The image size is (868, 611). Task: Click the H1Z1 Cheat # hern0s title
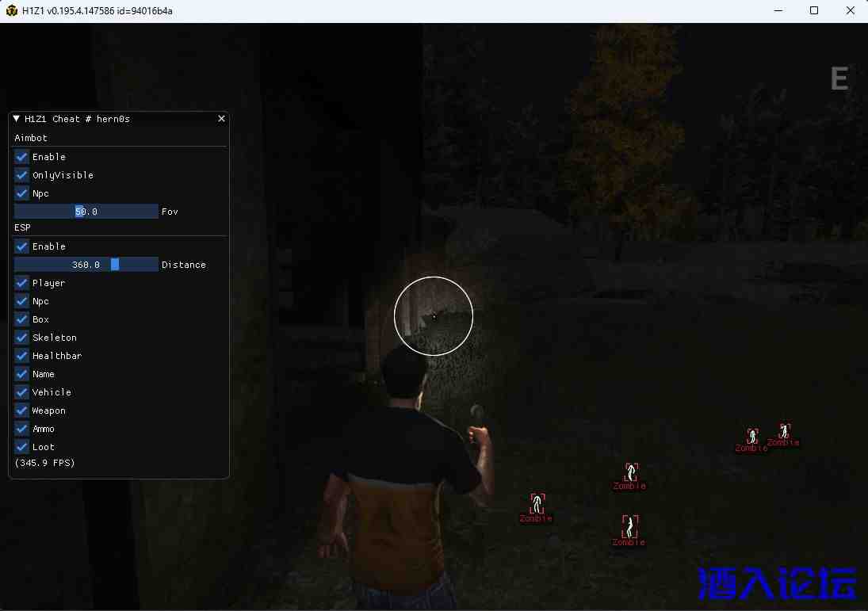pyautogui.click(x=78, y=119)
